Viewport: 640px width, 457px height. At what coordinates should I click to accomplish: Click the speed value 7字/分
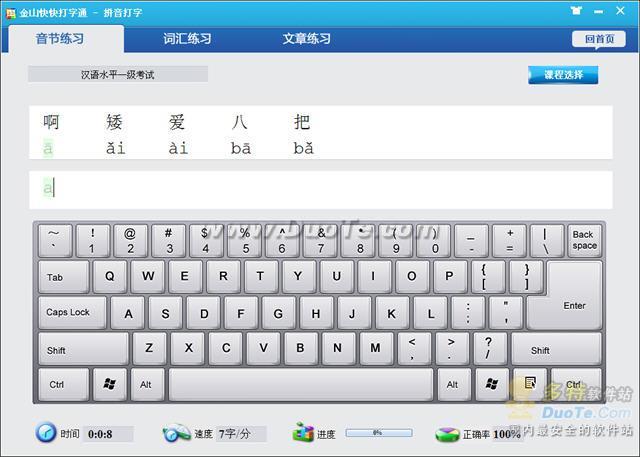click(x=234, y=434)
